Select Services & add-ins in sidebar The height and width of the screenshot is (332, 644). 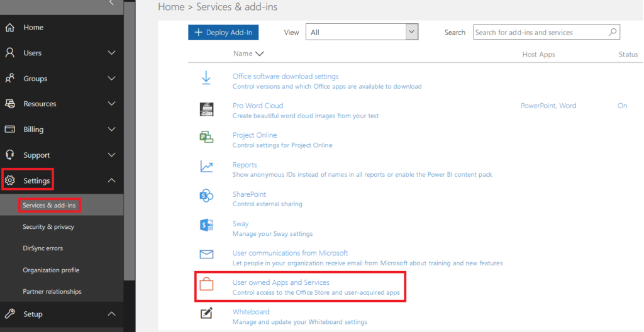tap(49, 205)
